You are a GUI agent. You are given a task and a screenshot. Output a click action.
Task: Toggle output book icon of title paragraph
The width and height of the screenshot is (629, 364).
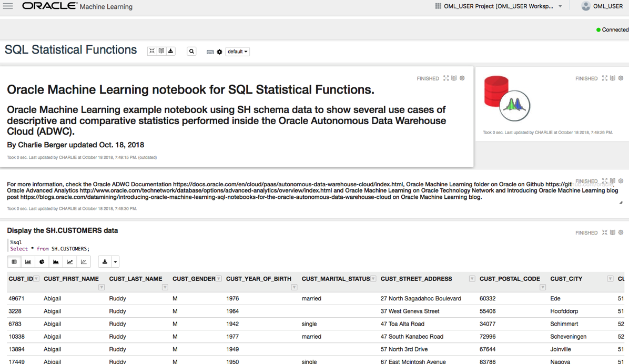click(x=454, y=78)
